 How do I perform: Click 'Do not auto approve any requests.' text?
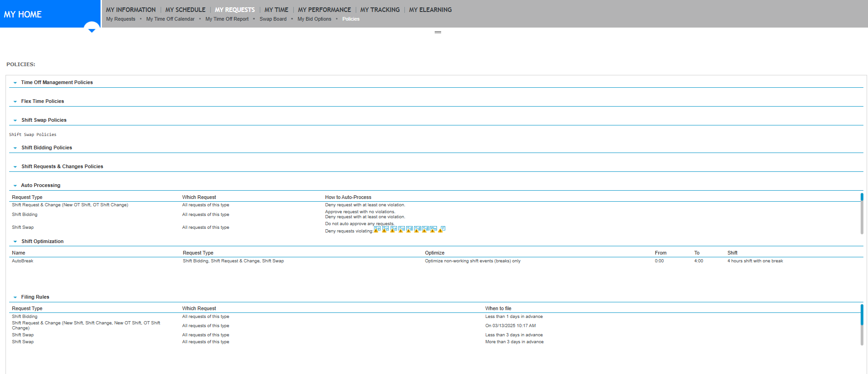[x=360, y=224]
